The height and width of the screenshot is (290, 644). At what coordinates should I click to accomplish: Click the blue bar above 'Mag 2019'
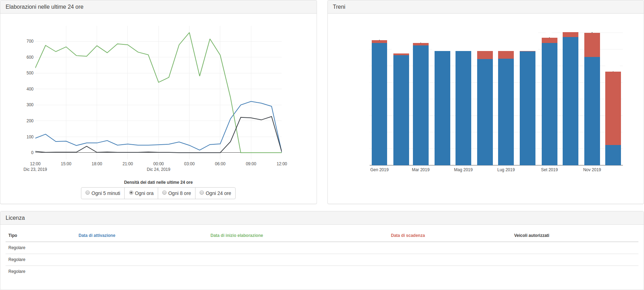[463, 108]
